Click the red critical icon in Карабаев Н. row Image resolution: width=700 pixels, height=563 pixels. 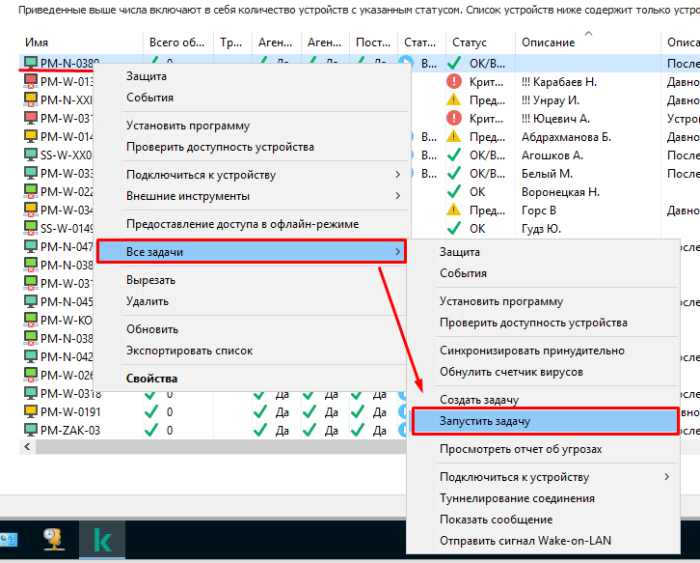click(x=454, y=81)
